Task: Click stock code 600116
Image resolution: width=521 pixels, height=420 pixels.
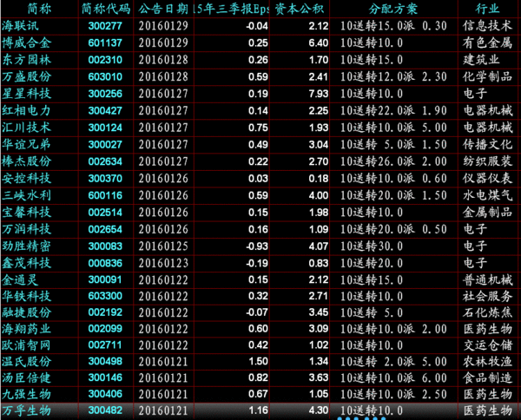Action: pyautogui.click(x=105, y=195)
